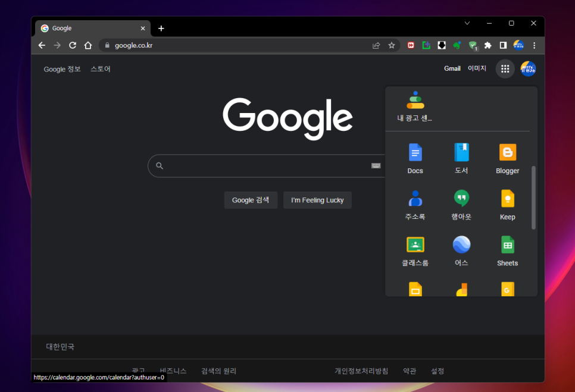575x392 pixels.
Task: Open the 이미지 images link
Action: click(x=477, y=68)
